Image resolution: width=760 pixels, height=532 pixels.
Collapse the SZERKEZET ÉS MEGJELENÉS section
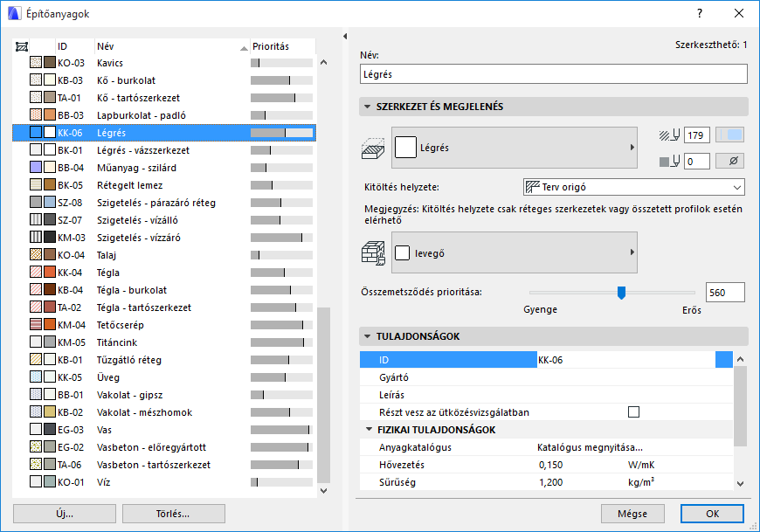coord(368,107)
